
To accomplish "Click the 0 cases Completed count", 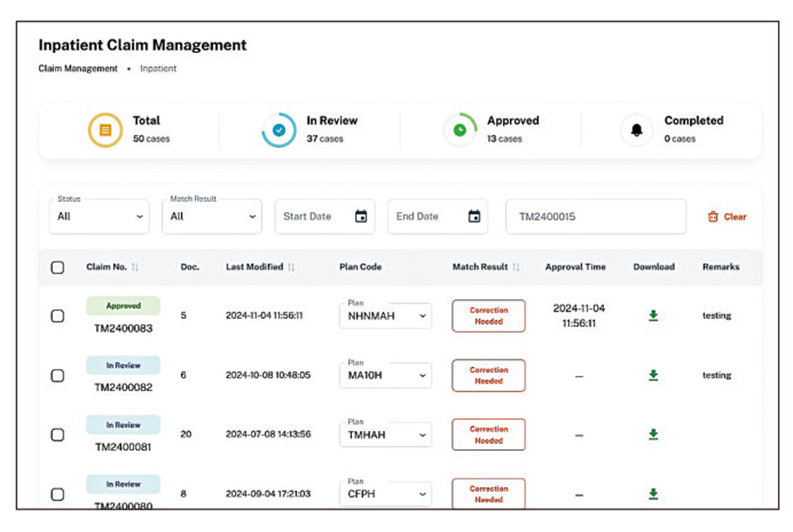I will (x=680, y=139).
